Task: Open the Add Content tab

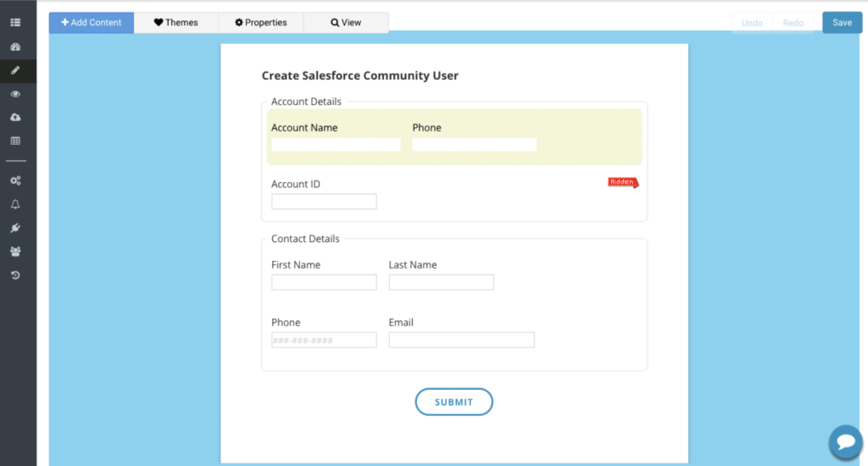Action: point(92,23)
